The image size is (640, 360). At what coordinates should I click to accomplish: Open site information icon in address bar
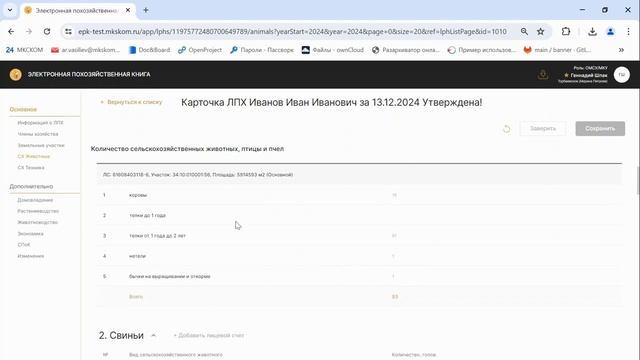(x=68, y=31)
